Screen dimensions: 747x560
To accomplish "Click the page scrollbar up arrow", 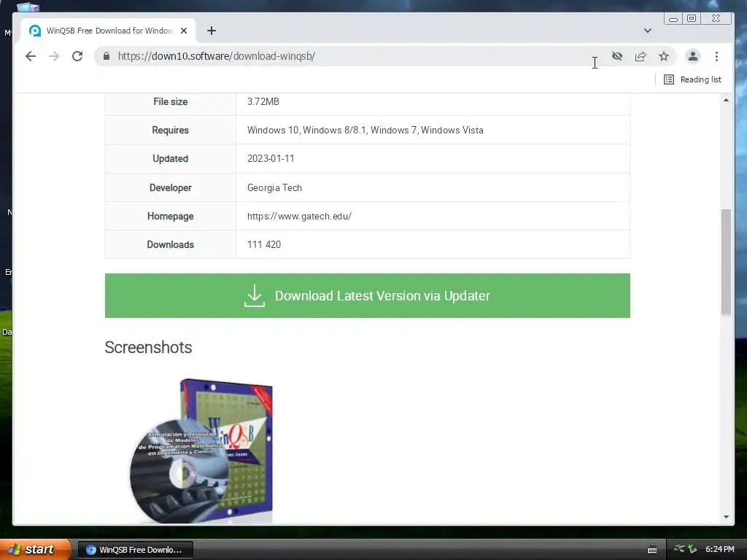I will (x=726, y=100).
